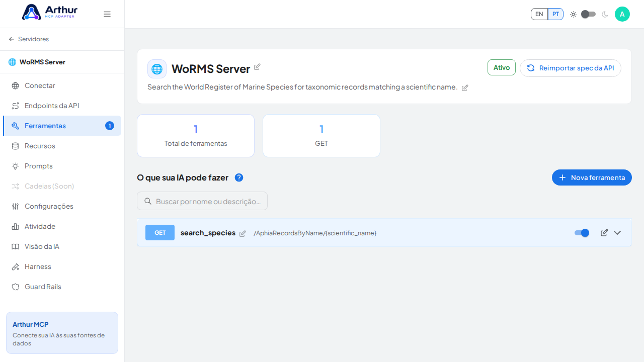Image resolution: width=644 pixels, height=362 pixels.
Task: Open help icon beside O que sua IA pode fazer
Action: pyautogui.click(x=239, y=177)
